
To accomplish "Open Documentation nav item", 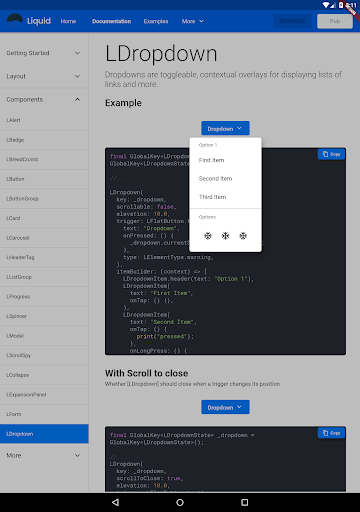I will [111, 21].
